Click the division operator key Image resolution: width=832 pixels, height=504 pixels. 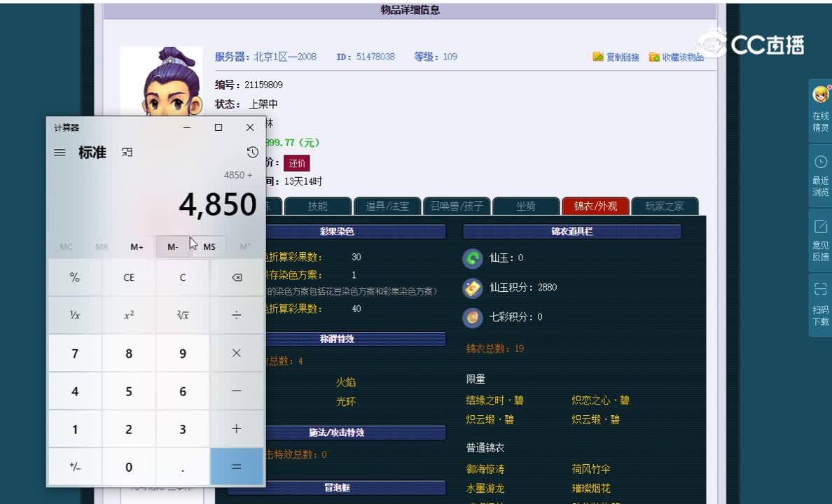coord(237,315)
